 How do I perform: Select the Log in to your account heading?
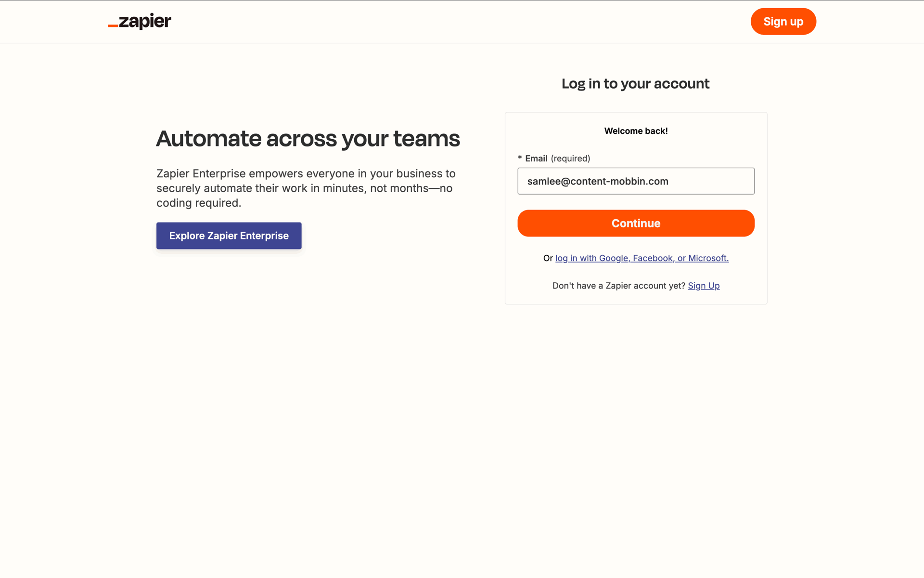click(635, 84)
